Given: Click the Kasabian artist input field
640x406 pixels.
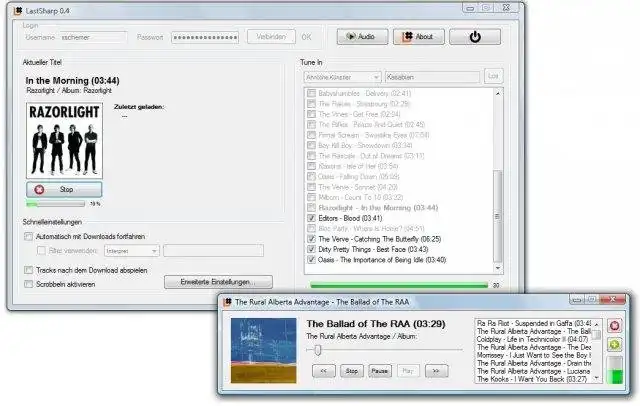Looking at the screenshot, I should 433,77.
